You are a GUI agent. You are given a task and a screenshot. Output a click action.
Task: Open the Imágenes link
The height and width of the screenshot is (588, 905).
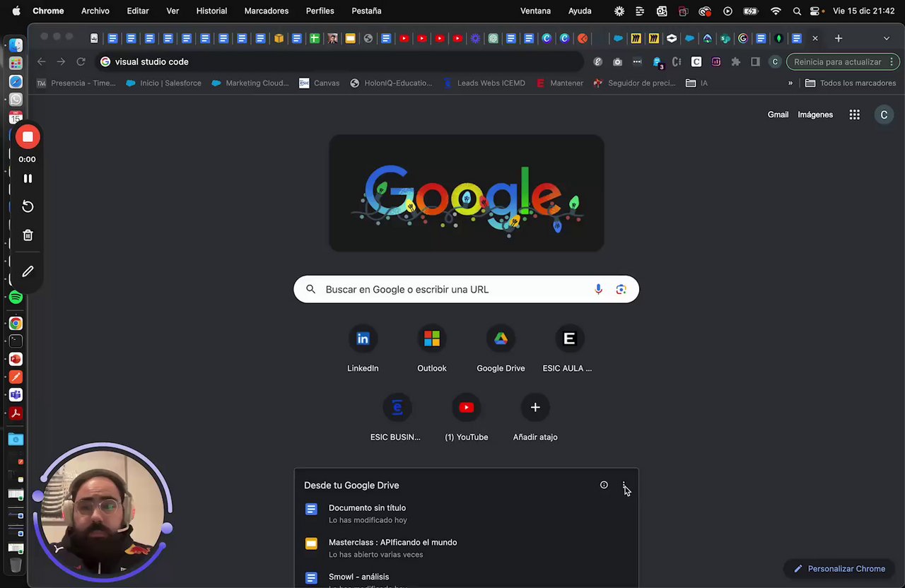pyautogui.click(x=815, y=114)
